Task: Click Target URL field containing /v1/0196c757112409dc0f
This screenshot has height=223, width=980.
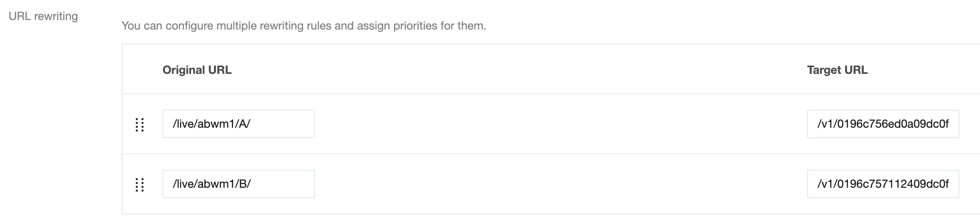Action: coord(883,184)
